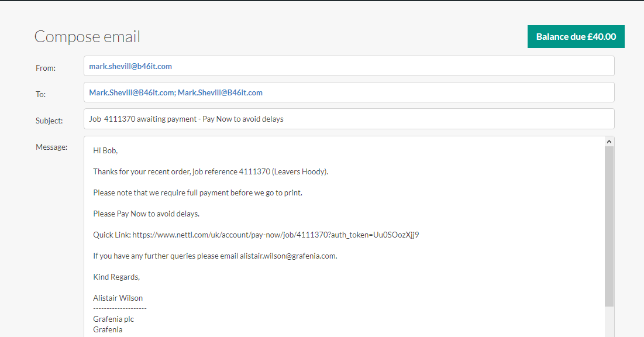Click into the Subject field
644x337 pixels.
(x=349, y=119)
